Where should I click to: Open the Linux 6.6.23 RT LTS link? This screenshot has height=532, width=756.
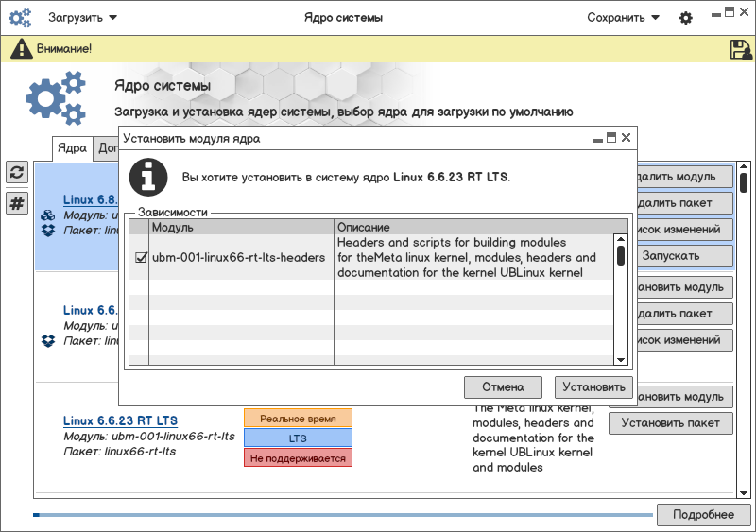[x=120, y=420]
